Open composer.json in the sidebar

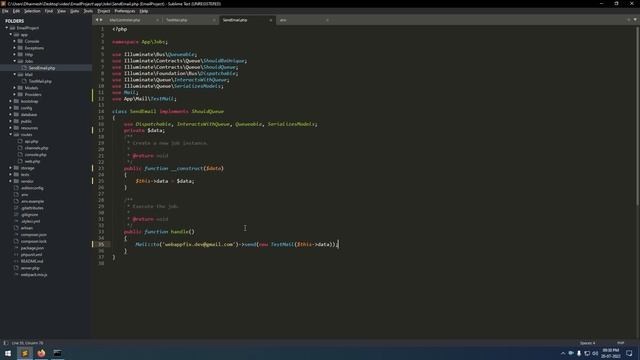[33, 235]
